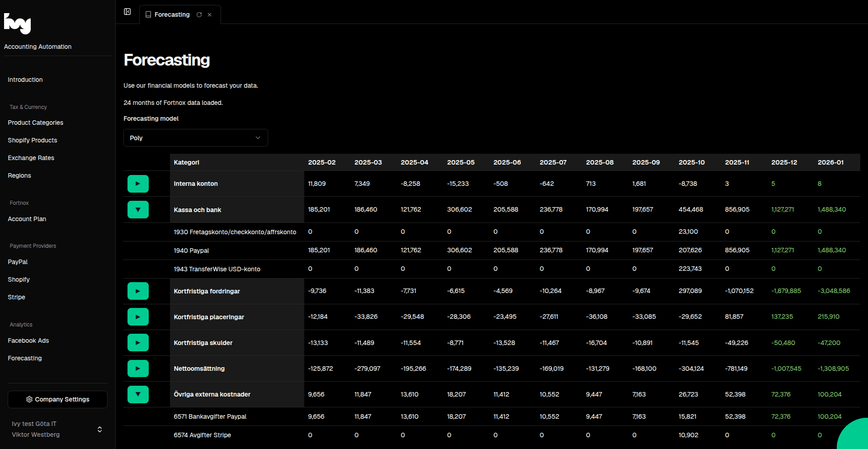
Task: Open the account switcher chevron near Viktor Westberg
Action: pos(99,429)
